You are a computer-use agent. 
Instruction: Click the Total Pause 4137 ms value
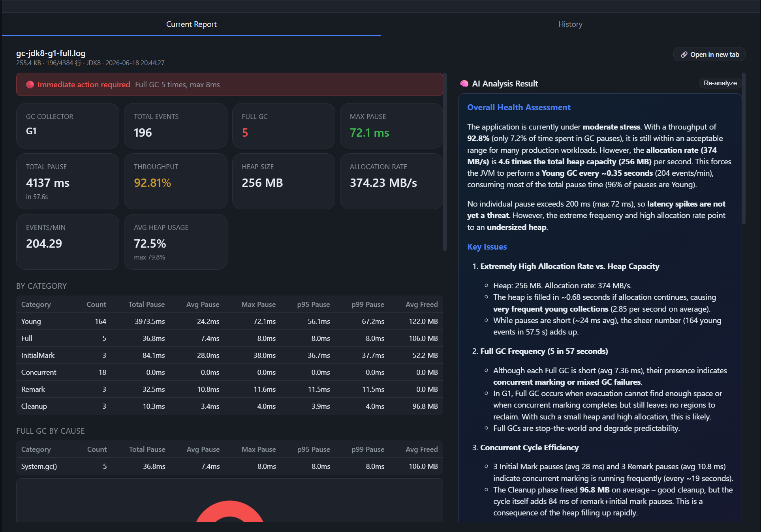pos(48,183)
